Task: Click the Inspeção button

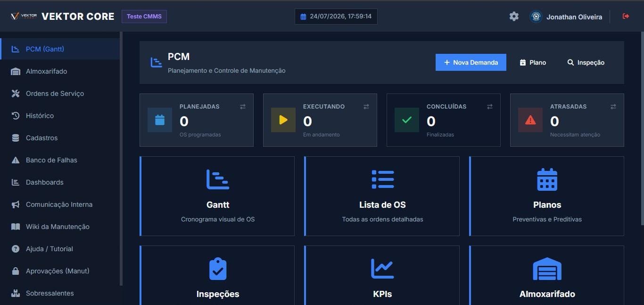Action: point(586,62)
